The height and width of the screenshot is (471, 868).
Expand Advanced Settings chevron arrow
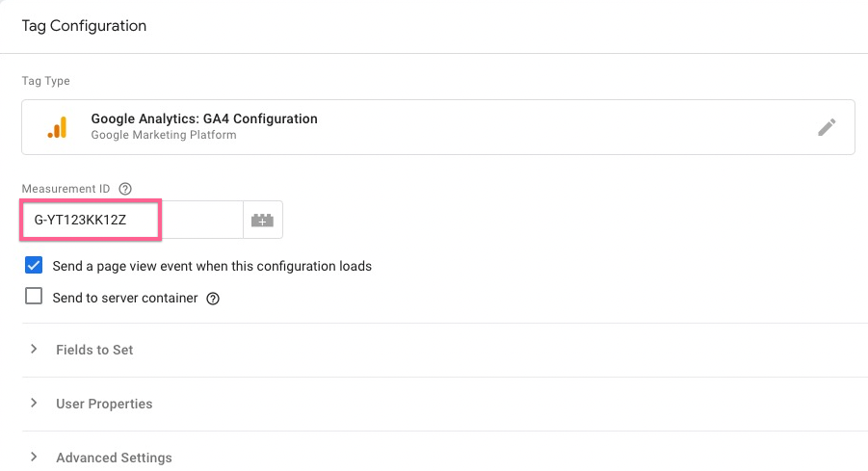coord(34,457)
